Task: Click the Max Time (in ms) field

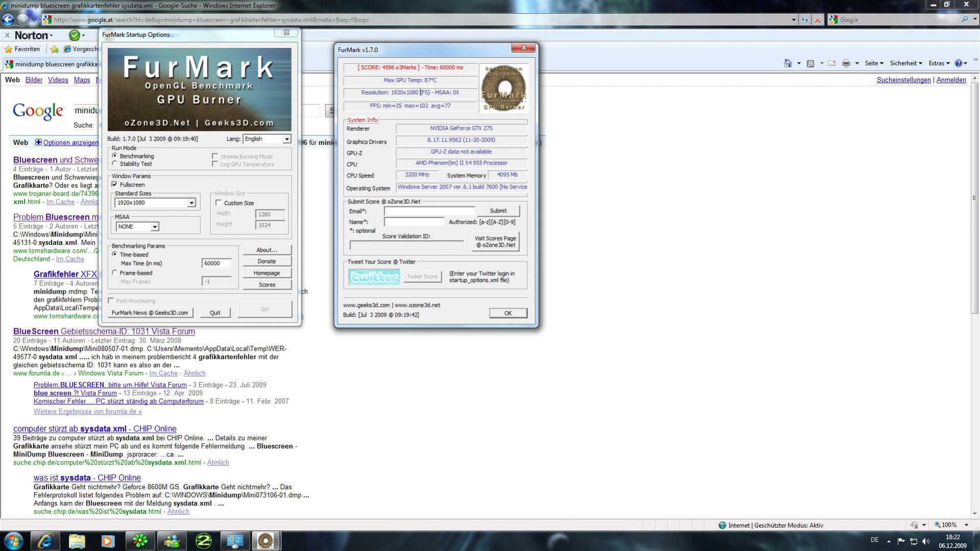Action: click(x=217, y=263)
